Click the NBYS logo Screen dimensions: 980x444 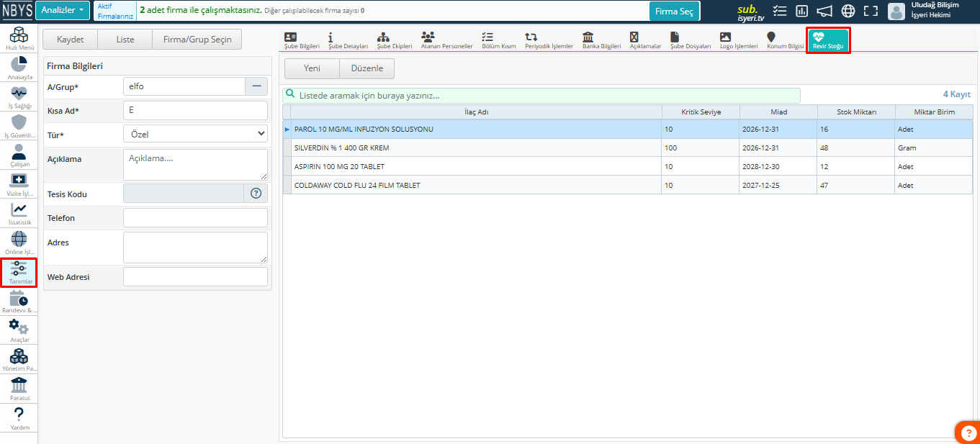coord(17,10)
